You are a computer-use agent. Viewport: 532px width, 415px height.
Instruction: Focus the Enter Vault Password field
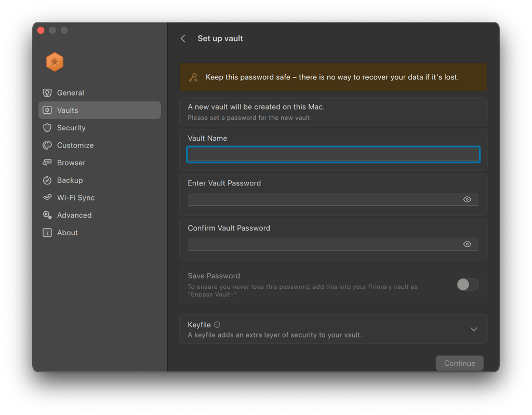(x=333, y=199)
